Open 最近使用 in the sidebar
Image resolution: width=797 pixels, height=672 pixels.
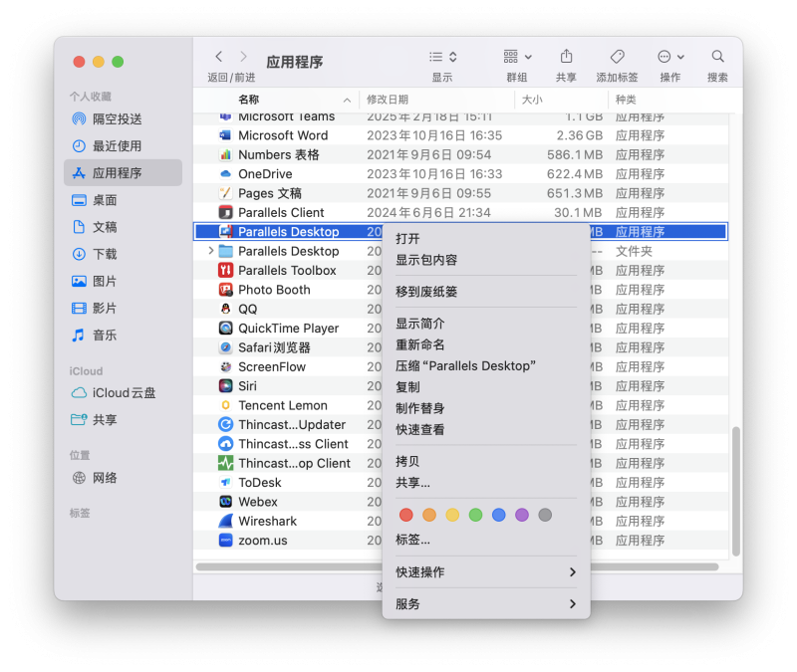pyautogui.click(x=123, y=146)
